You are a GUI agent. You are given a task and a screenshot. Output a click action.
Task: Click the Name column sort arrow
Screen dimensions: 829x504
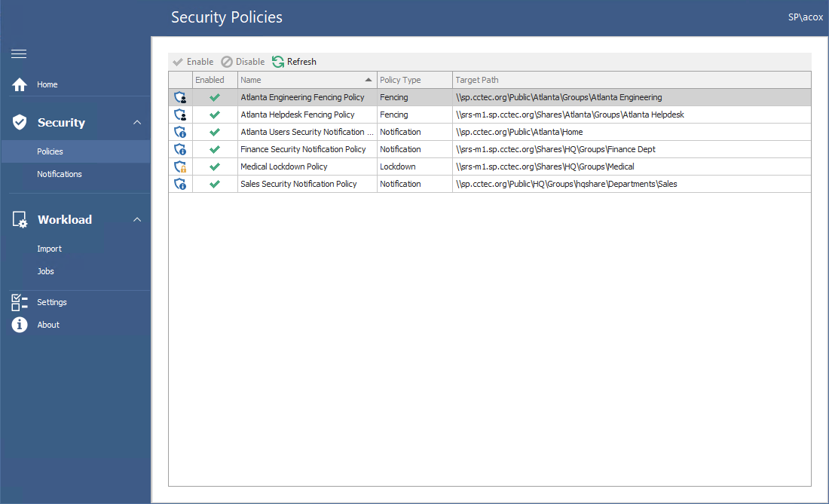(369, 79)
